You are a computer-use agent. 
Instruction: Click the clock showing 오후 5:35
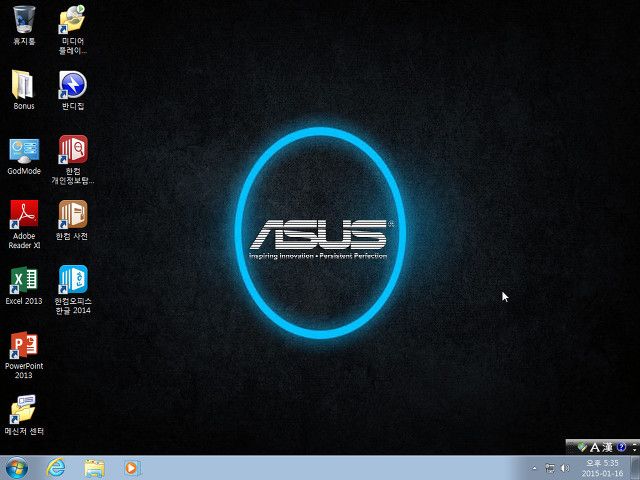pos(602,468)
